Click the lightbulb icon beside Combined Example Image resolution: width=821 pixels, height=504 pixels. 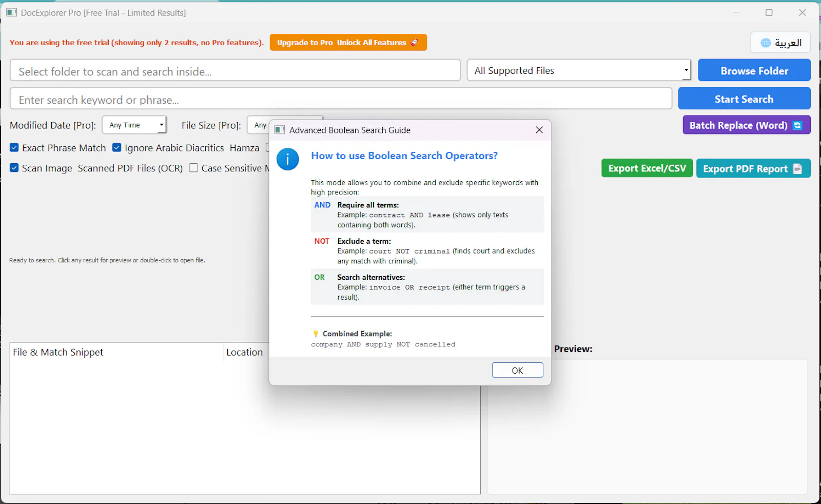click(316, 334)
